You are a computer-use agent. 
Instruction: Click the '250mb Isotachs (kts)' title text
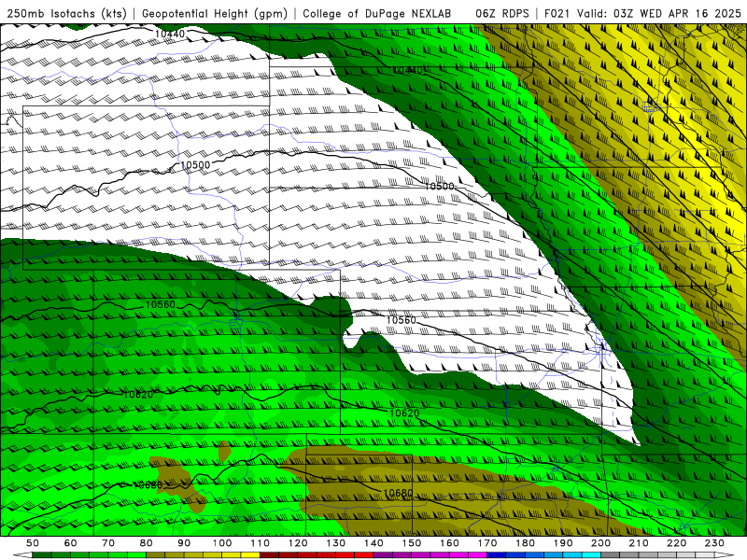66,13
